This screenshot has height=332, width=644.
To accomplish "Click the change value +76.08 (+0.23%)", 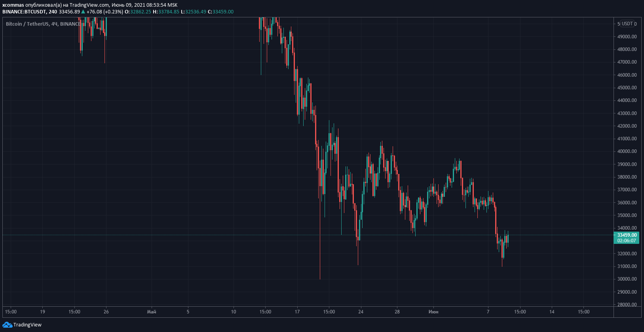I will click(105, 12).
